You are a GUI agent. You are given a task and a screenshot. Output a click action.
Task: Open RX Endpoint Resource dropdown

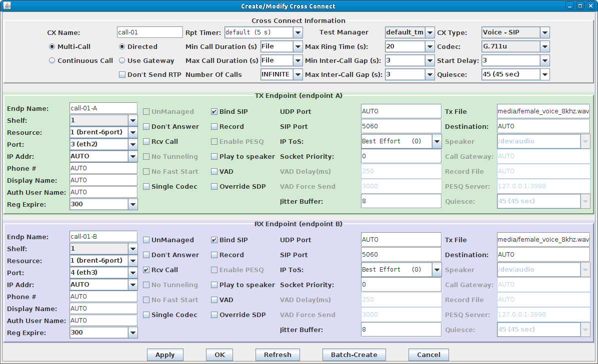(132, 261)
